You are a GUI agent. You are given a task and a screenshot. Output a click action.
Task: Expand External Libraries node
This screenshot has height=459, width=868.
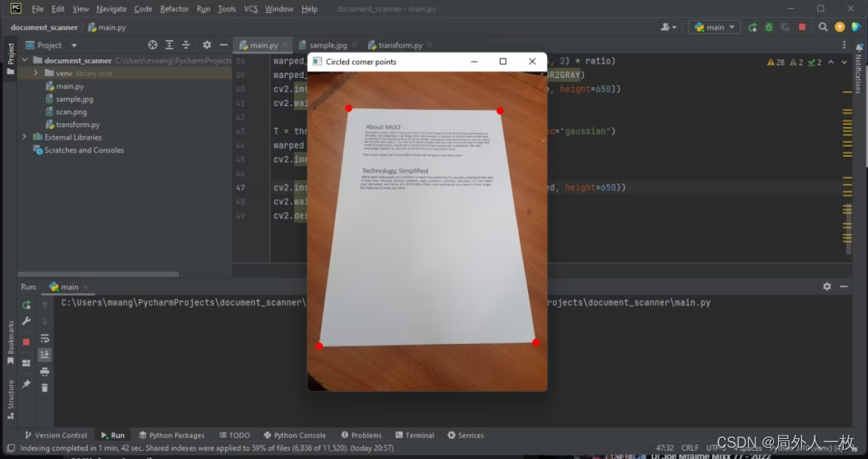[24, 137]
